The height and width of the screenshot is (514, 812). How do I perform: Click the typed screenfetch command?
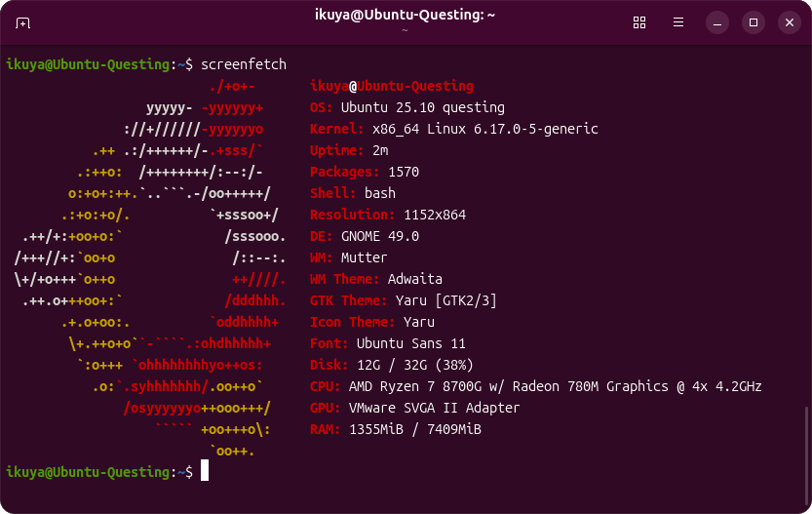(x=244, y=64)
